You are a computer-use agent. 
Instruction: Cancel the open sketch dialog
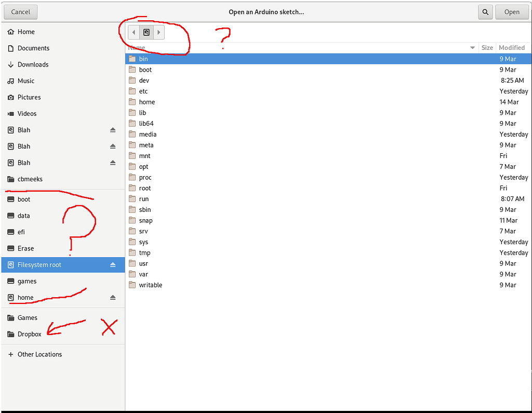click(20, 11)
